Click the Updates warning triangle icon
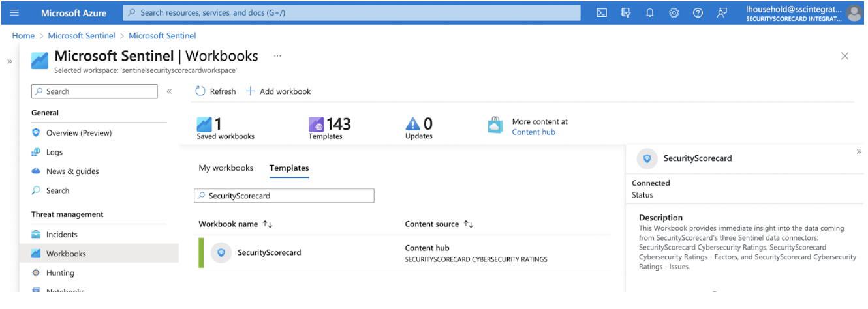Image resolution: width=868 pixels, height=309 pixels. coord(413,124)
